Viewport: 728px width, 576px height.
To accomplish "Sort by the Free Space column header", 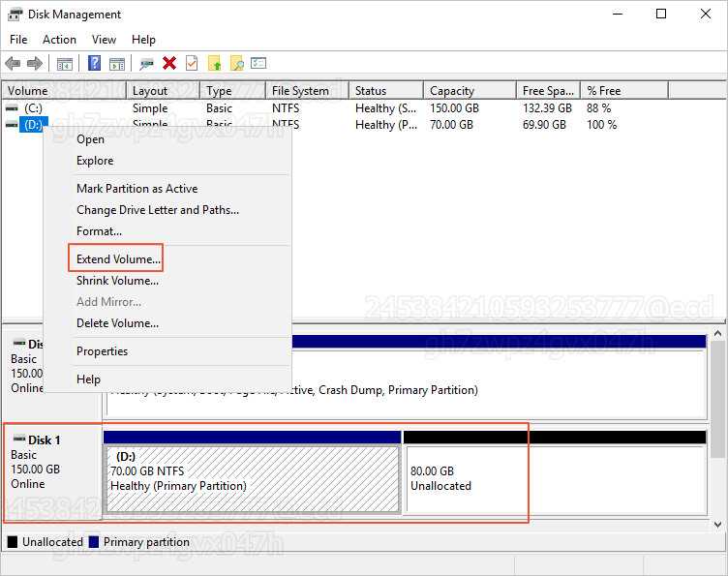I will (549, 90).
